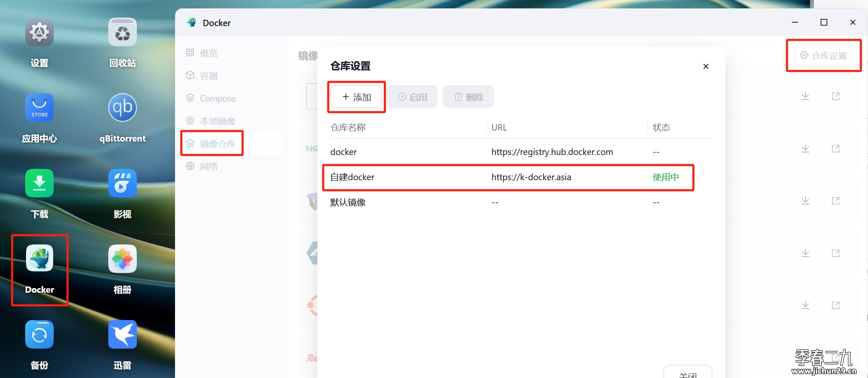
Task: Close the 仓库设置 dialog with X
Action: [x=706, y=66]
